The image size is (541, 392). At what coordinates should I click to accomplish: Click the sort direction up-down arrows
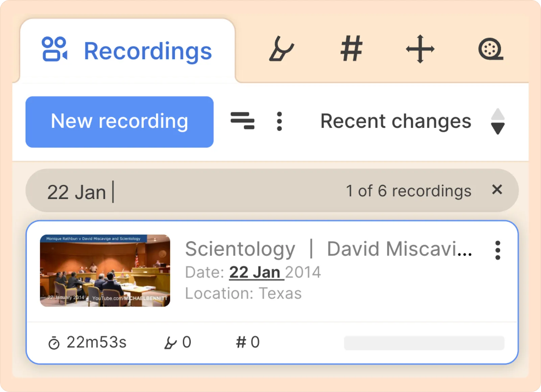coord(498,121)
